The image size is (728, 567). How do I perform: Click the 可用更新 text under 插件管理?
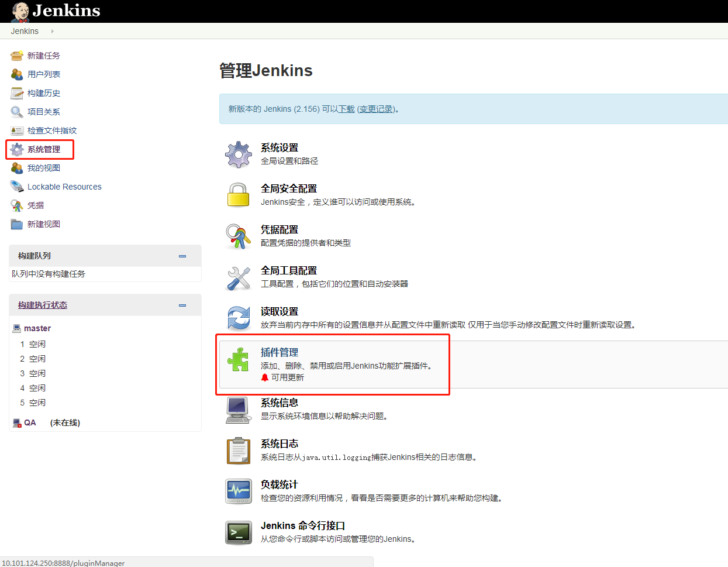click(288, 377)
